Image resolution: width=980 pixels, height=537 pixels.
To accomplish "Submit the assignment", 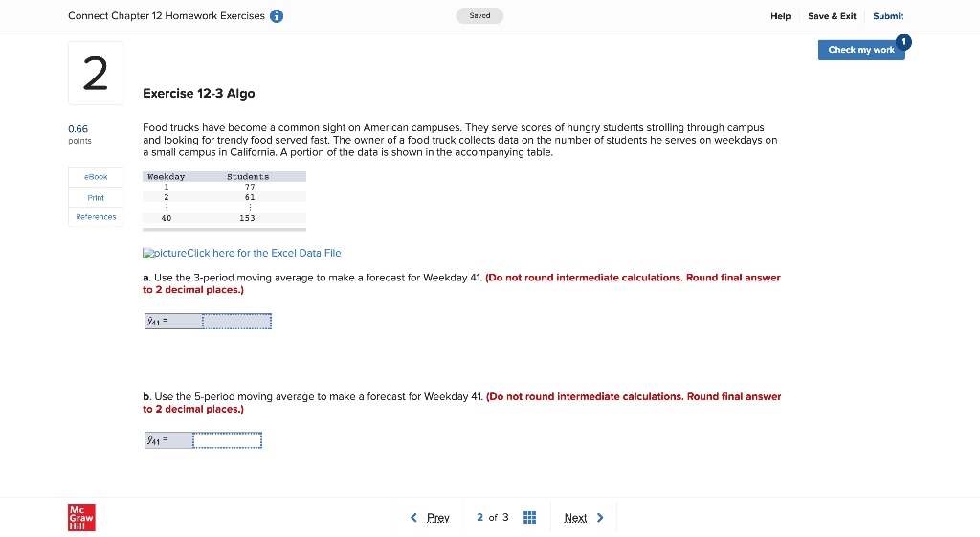I will pos(888,16).
